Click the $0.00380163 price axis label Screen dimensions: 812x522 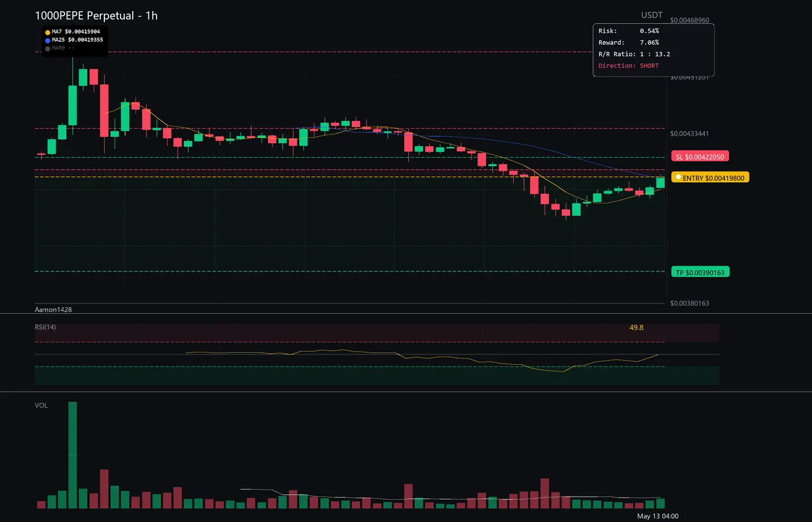point(690,303)
